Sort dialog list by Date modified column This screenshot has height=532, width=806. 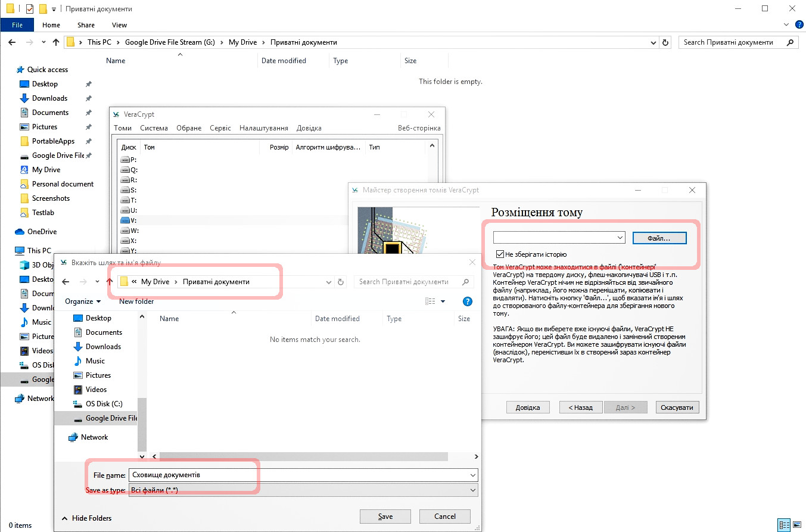pos(337,319)
